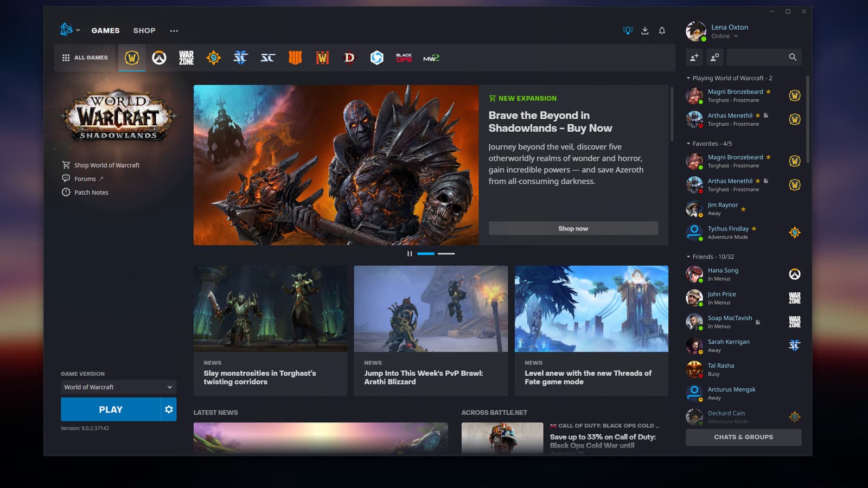Image resolution: width=868 pixels, height=488 pixels.
Task: Open Slay monstrosities in Torghast's news card
Action: [270, 331]
